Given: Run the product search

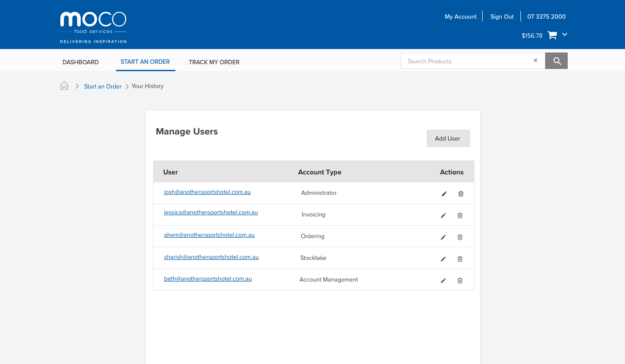Looking at the screenshot, I should [x=556, y=61].
